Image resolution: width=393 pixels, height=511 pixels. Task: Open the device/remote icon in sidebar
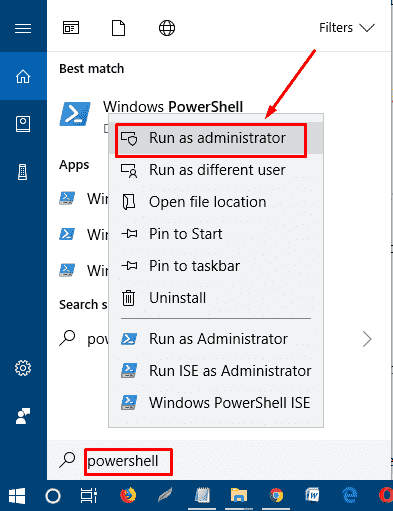click(x=22, y=172)
